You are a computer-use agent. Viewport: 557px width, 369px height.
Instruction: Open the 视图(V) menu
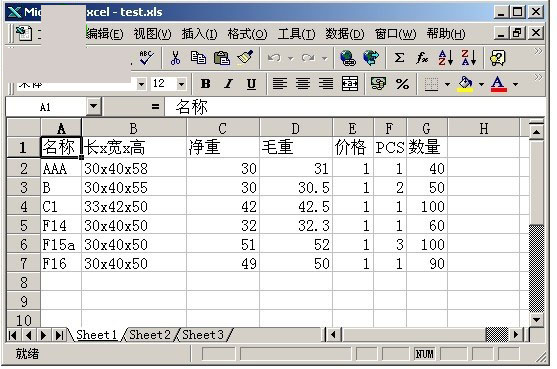(152, 34)
